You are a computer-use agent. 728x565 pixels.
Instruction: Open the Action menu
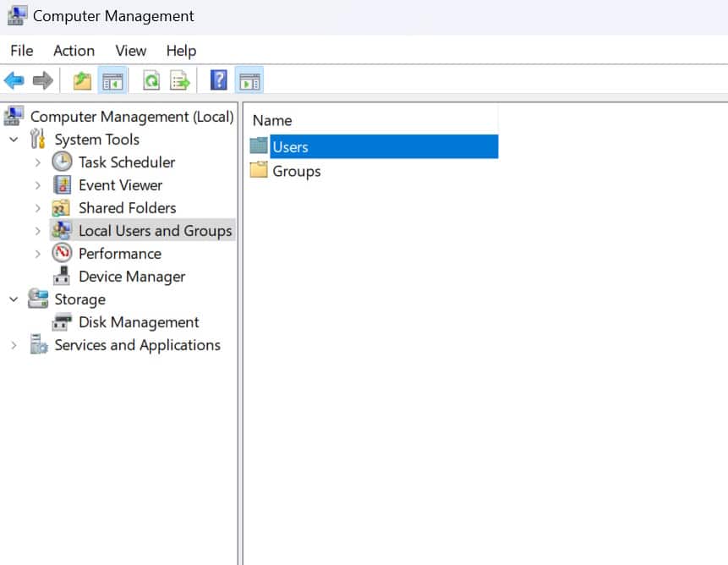pyautogui.click(x=74, y=51)
